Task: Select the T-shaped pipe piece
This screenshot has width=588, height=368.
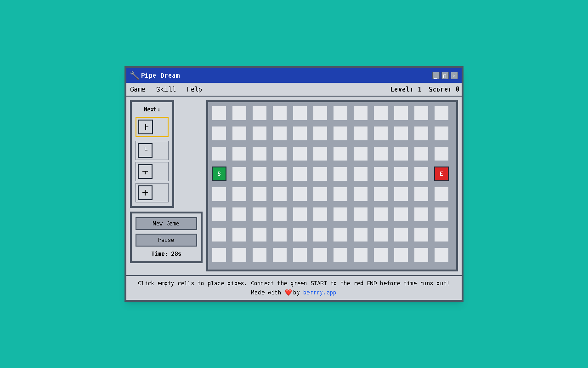Action: (x=152, y=171)
